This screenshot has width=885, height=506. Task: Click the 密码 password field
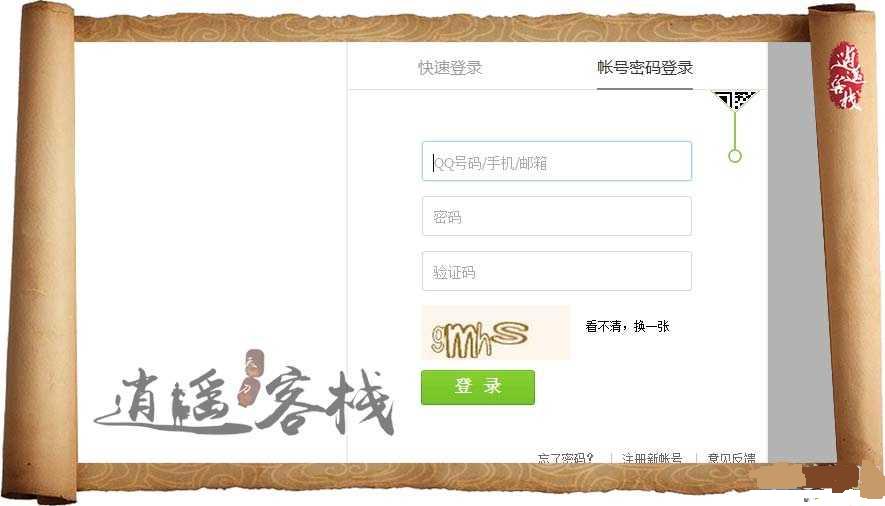tap(557, 216)
